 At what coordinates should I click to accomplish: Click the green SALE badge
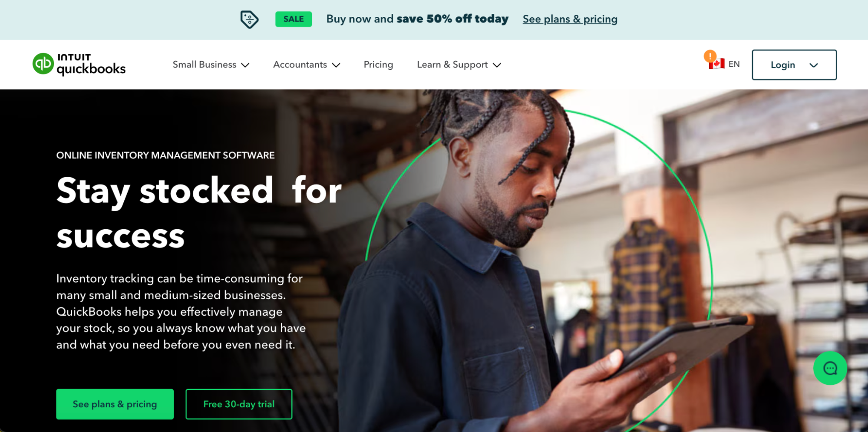coord(294,19)
